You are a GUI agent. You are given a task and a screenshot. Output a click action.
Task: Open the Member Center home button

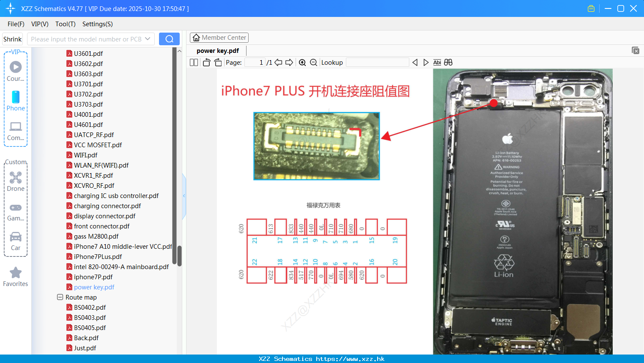[x=219, y=38]
